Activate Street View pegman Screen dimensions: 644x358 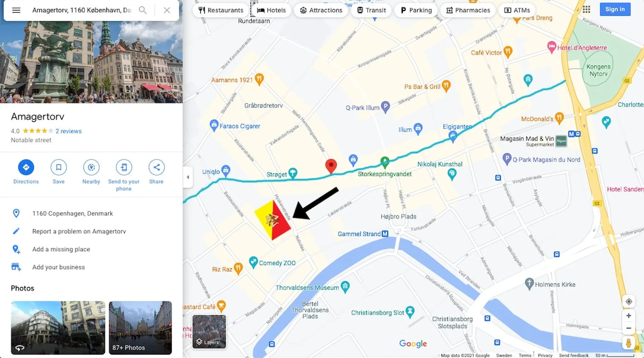629,343
